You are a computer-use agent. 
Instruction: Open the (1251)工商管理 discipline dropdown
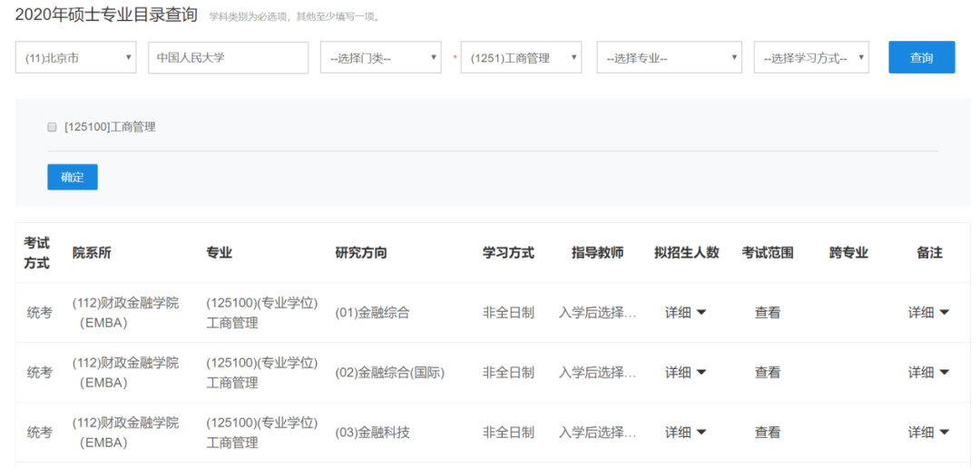click(521, 58)
